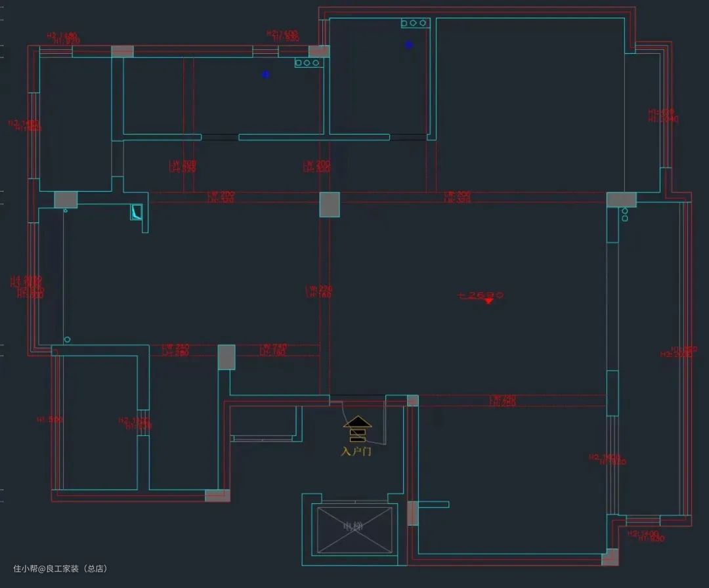Image resolution: width=709 pixels, height=588 pixels.
Task: Click the blue point in the upper-left room
Action: 266,75
